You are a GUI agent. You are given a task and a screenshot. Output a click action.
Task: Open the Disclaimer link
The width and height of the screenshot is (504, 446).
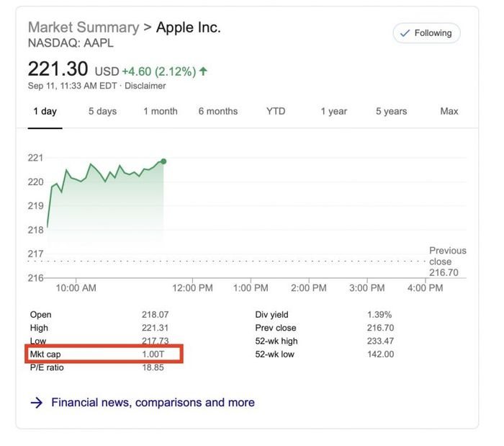click(x=147, y=86)
